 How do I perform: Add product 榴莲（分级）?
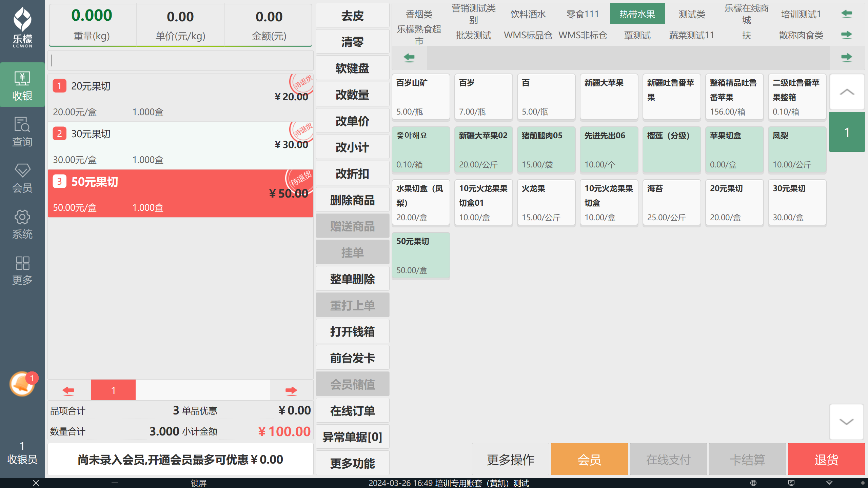[672, 150]
